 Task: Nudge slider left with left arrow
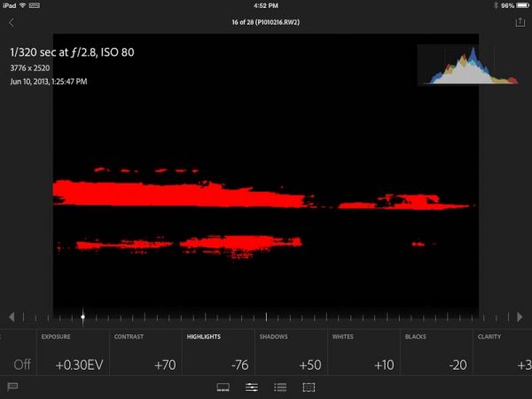click(12, 317)
